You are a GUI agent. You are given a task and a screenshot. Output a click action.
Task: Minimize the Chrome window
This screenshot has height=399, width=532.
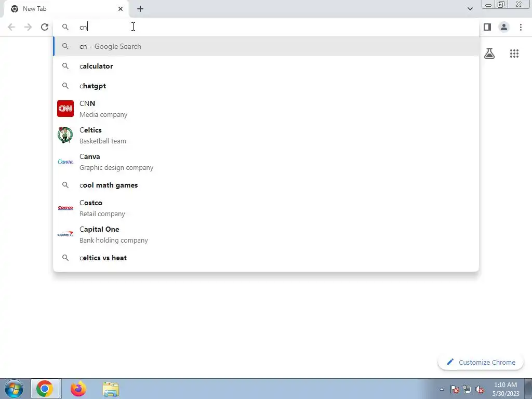[488, 4]
